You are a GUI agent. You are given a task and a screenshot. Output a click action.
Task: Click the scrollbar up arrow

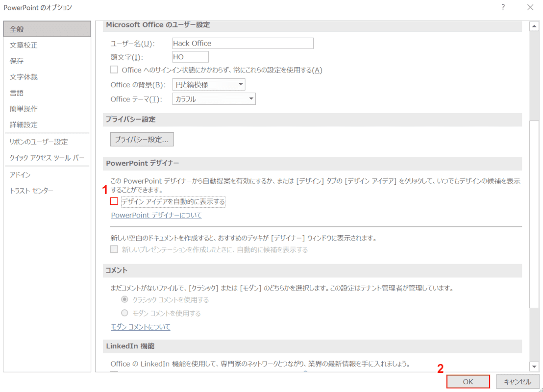534,26
